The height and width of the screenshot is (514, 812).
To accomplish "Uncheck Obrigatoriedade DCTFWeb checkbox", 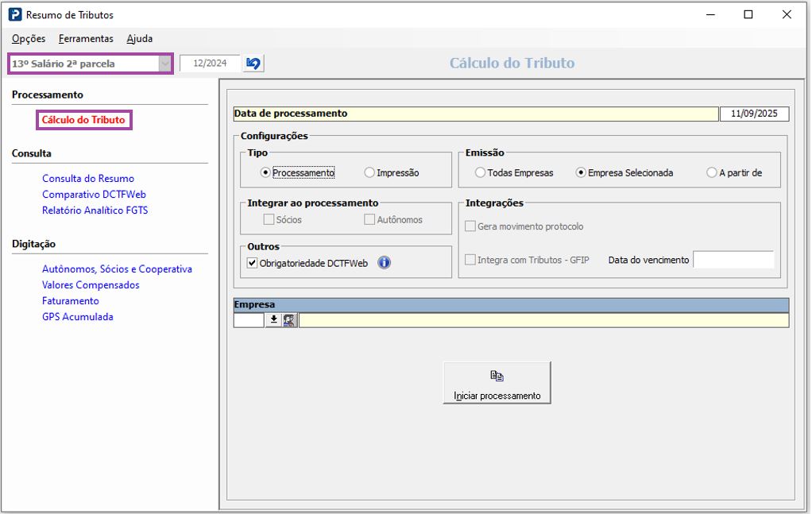I will click(x=253, y=263).
